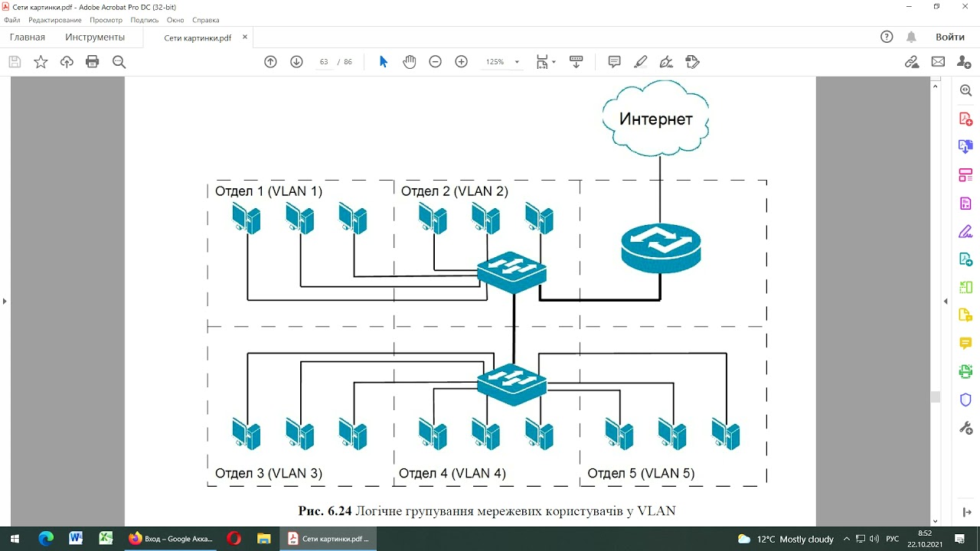This screenshot has height=551, width=980.
Task: Print the document with the printer icon
Action: tap(93, 62)
